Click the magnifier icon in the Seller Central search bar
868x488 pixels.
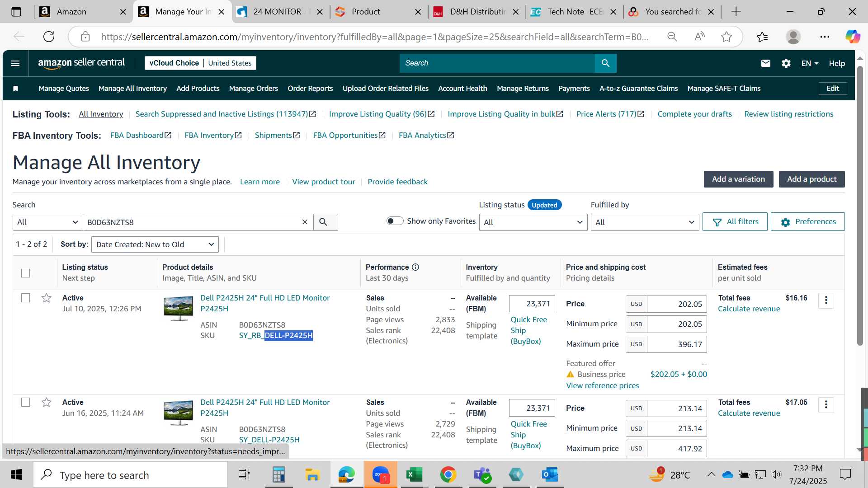tap(605, 63)
